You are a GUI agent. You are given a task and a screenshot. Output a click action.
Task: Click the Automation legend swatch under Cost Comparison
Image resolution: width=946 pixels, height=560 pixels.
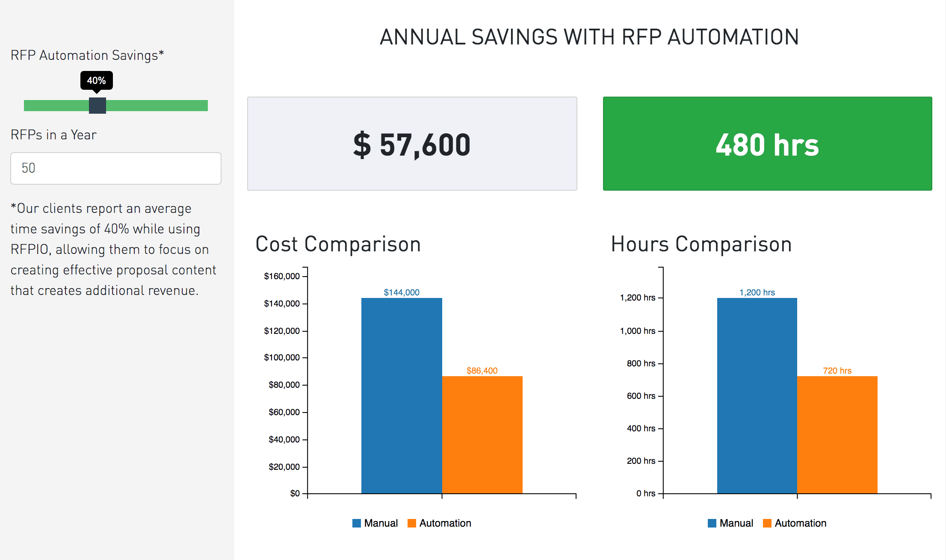click(x=412, y=523)
